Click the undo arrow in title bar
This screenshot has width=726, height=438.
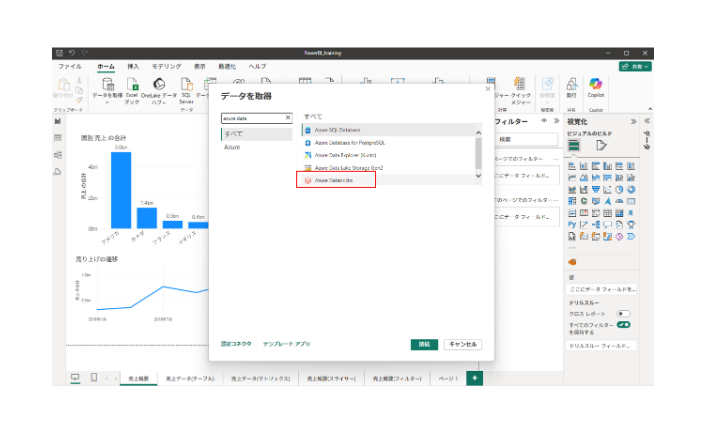[72, 53]
